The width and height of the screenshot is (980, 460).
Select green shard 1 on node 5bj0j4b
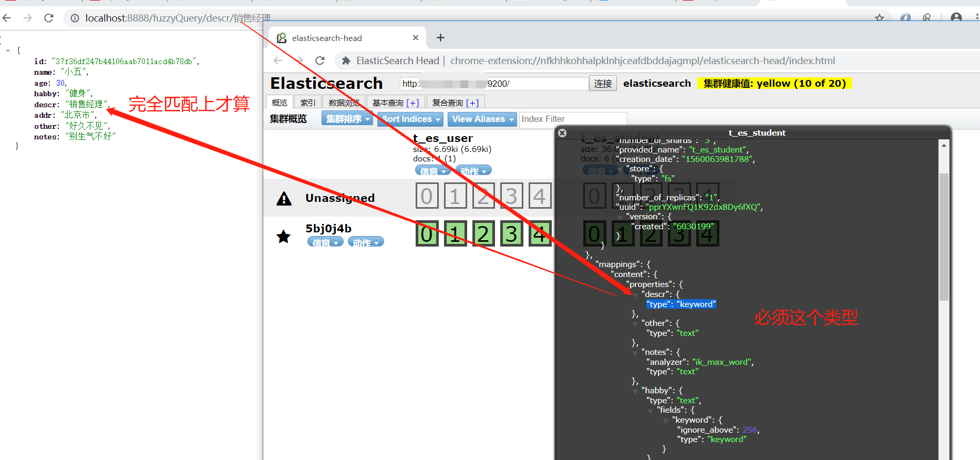click(x=455, y=233)
